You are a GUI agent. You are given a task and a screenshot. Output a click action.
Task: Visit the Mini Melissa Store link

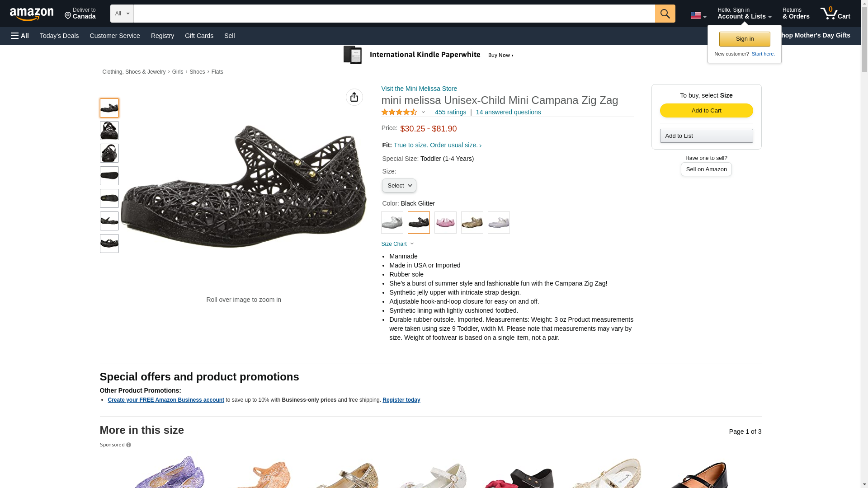click(419, 89)
